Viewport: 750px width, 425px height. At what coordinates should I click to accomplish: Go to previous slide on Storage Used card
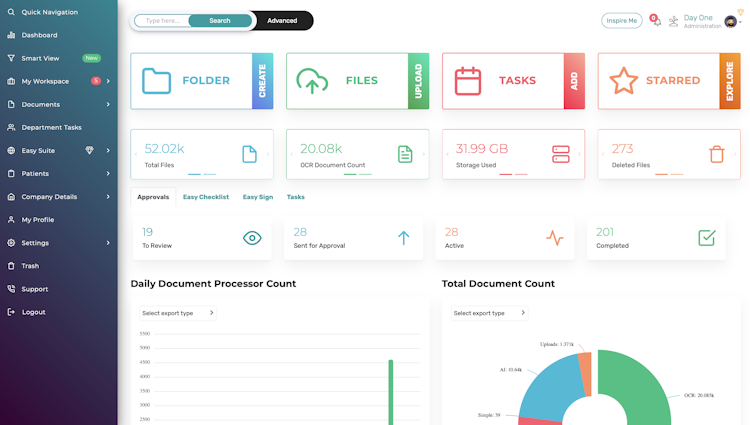click(x=448, y=154)
